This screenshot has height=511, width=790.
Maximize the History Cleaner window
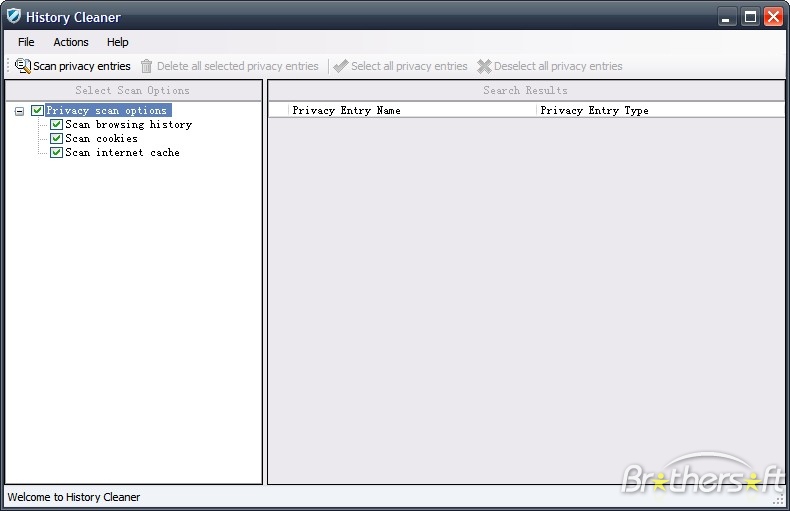coord(750,17)
